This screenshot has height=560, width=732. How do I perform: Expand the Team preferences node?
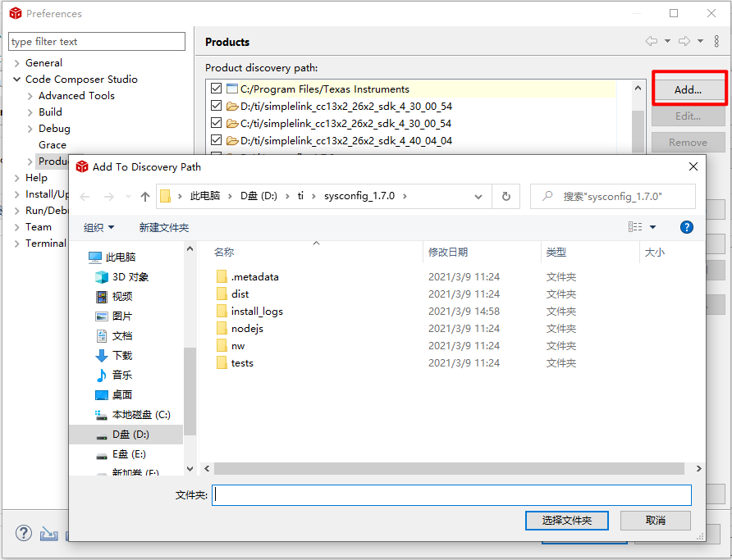[x=16, y=227]
